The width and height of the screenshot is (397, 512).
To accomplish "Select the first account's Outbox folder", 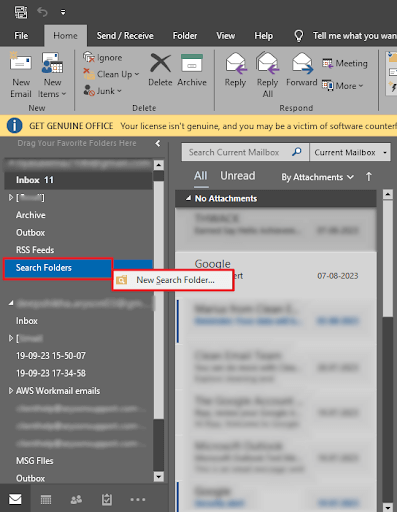I will click(x=30, y=233).
